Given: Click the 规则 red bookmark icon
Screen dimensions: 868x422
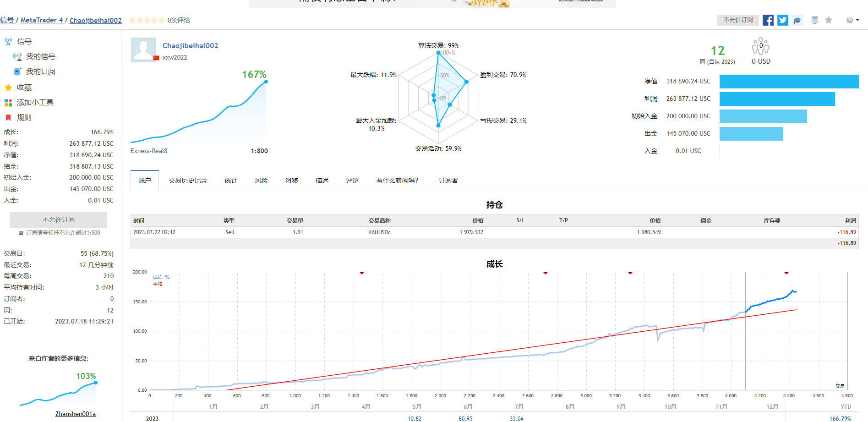Looking at the screenshot, I should tap(8, 118).
